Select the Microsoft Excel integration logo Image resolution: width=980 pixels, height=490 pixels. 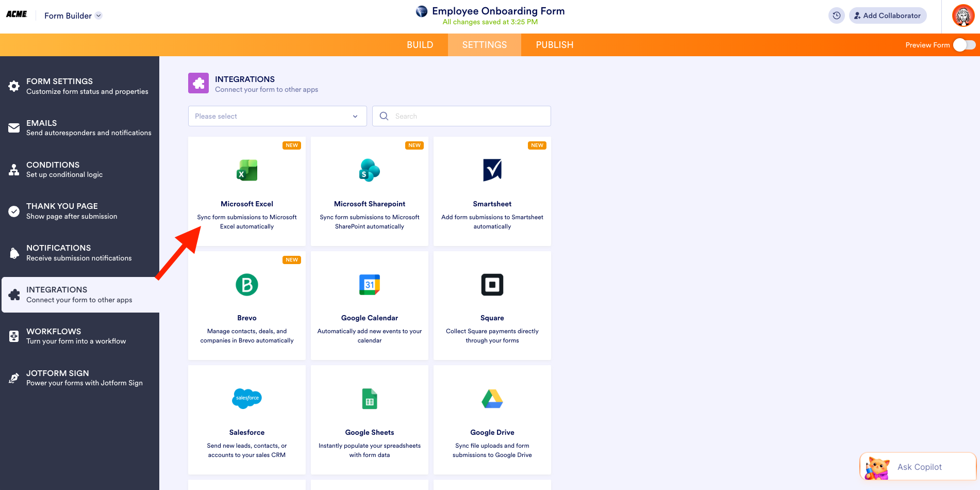pyautogui.click(x=246, y=170)
